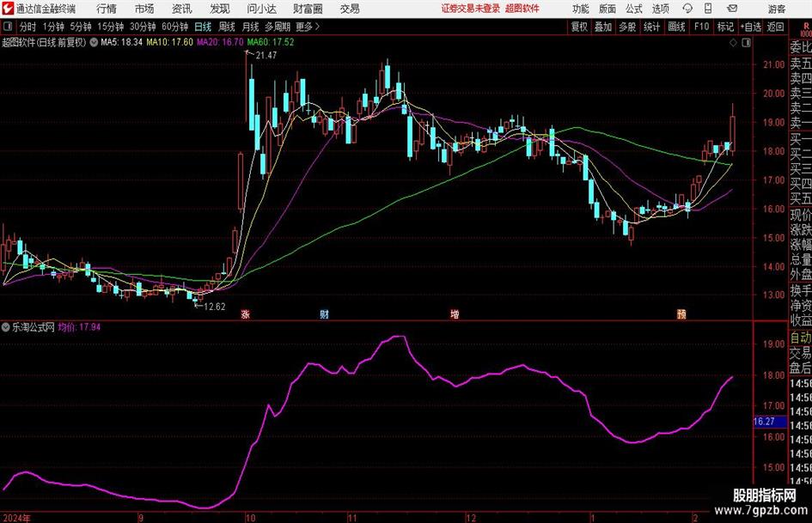Click the 叠加 overlay button
Image resolution: width=812 pixels, height=523 pixels.
pos(603,27)
